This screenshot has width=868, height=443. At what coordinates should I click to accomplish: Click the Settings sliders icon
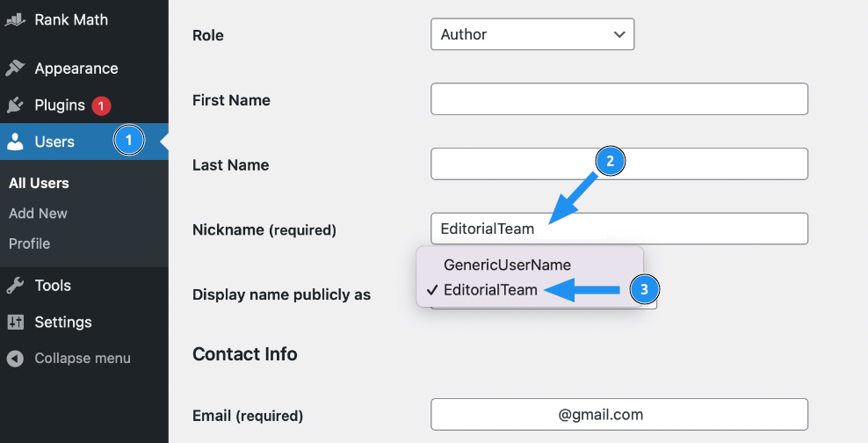pos(16,323)
